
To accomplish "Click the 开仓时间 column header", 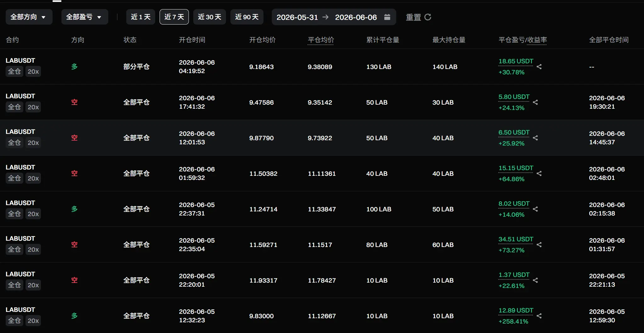I will (192, 40).
